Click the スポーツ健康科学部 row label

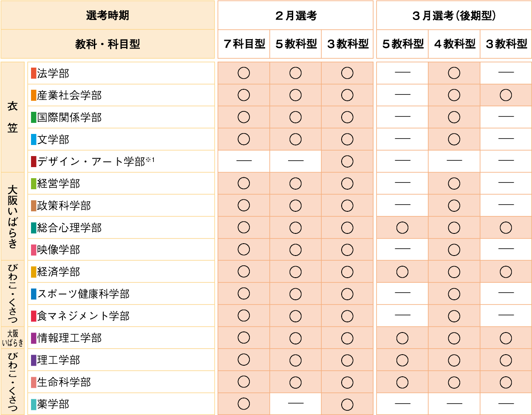click(83, 294)
